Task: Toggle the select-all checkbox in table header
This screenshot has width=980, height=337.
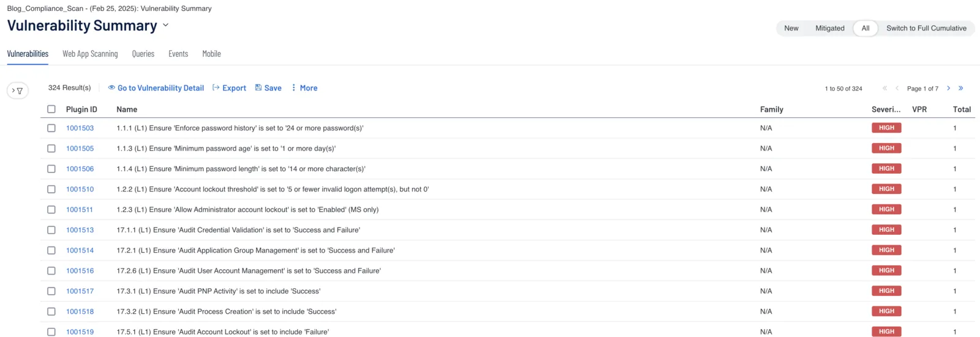Action: click(x=51, y=109)
